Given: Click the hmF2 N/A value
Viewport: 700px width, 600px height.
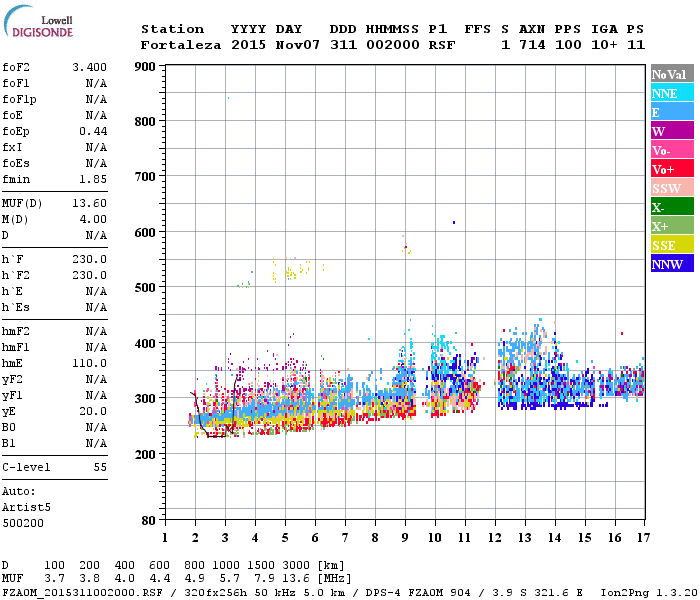Looking at the screenshot, I should [96, 331].
